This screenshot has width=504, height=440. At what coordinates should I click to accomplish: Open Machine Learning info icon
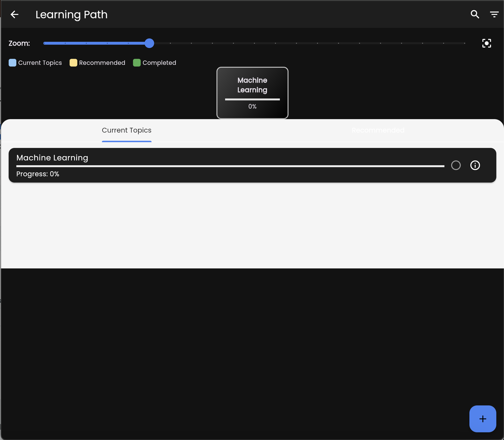[x=475, y=165]
